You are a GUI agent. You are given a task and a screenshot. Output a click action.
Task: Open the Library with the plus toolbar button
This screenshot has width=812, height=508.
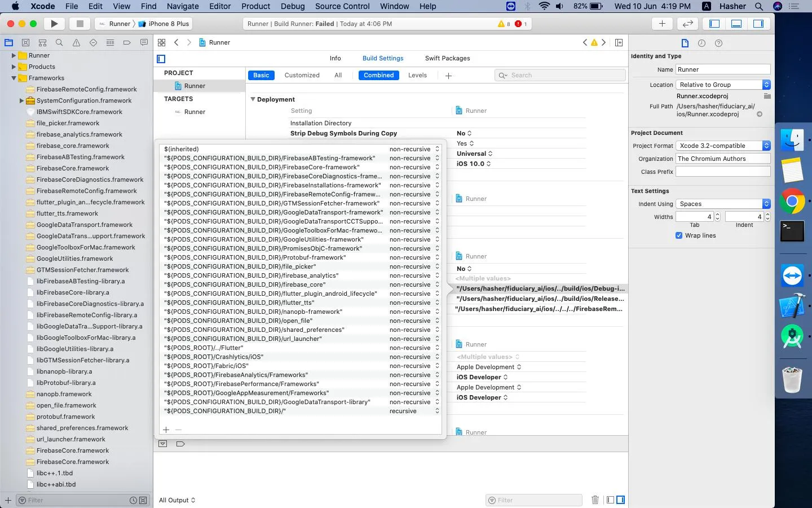(662, 24)
